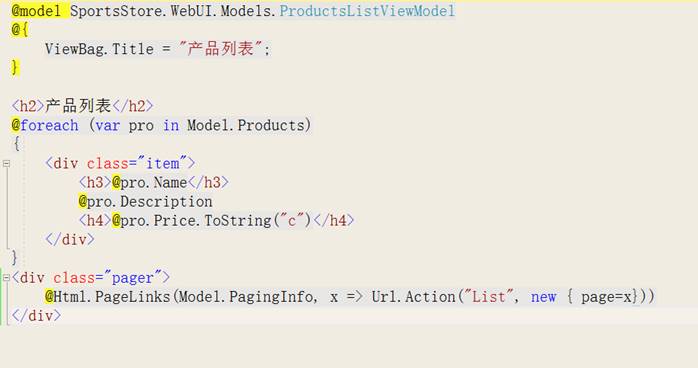The image size is (698, 368).
Task: Click the Url.Action call
Action: [x=414, y=297]
